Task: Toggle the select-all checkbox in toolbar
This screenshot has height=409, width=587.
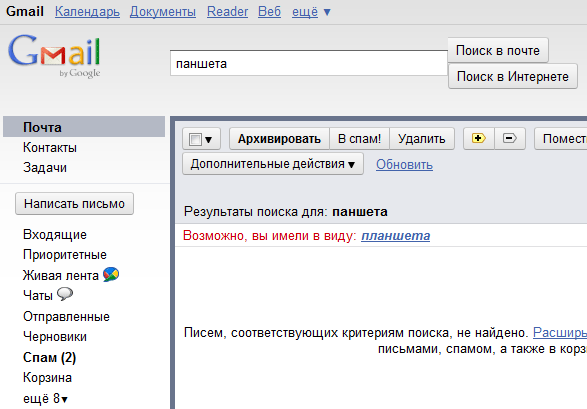Action: [195, 140]
